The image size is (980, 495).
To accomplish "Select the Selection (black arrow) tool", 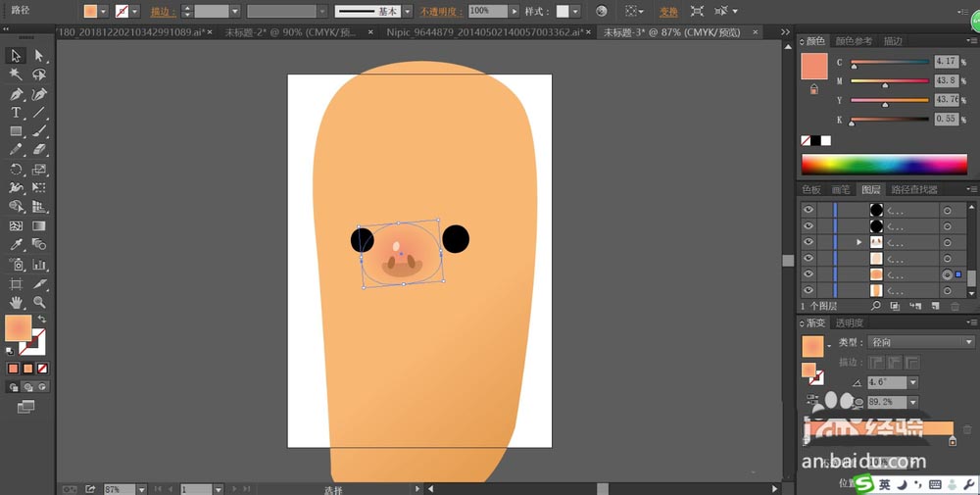I will click(16, 56).
